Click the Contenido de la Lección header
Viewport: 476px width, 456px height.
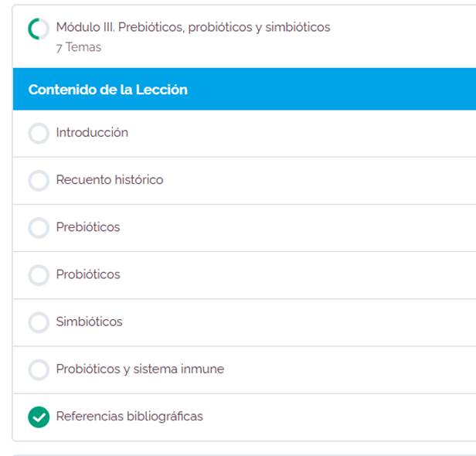(x=108, y=90)
